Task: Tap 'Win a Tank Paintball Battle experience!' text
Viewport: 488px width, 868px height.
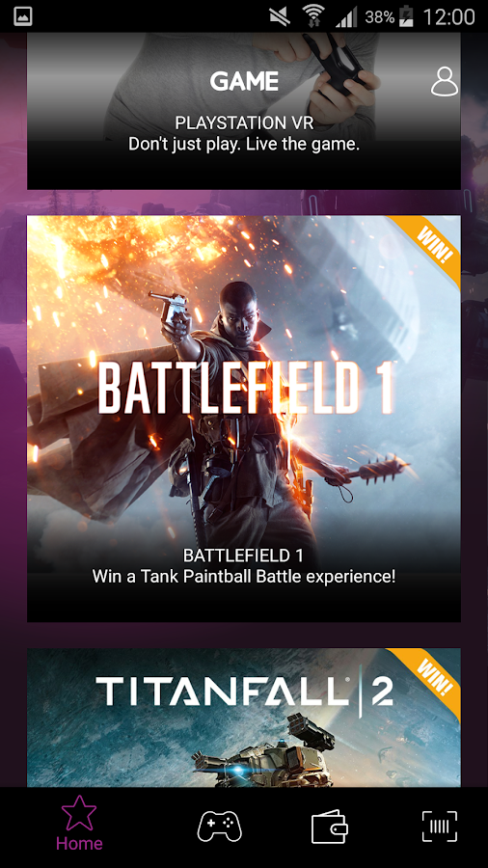Action: (x=244, y=577)
